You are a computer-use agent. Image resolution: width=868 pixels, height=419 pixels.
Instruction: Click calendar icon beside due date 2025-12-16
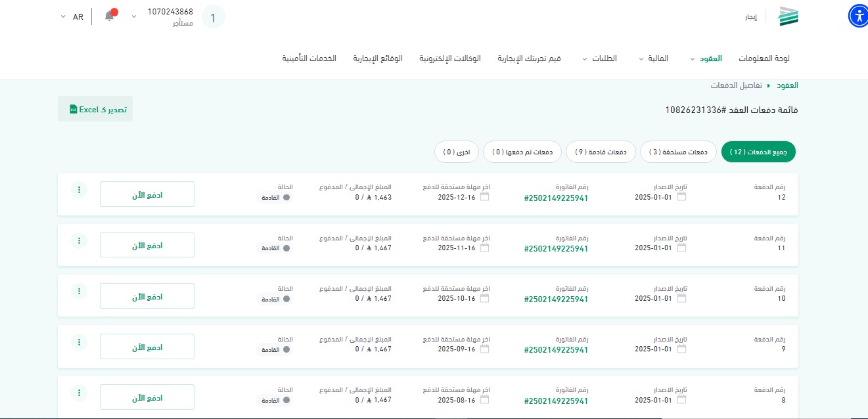tap(484, 197)
